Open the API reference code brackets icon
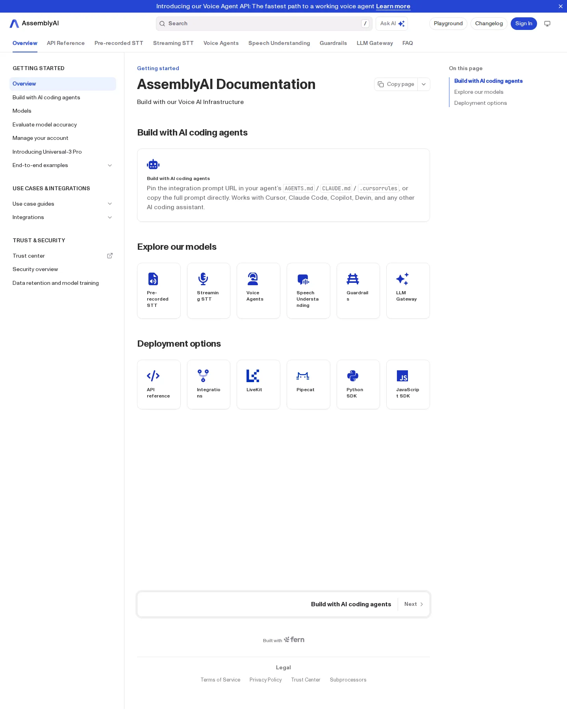Viewport: 567px width, 728px height. pos(153,376)
